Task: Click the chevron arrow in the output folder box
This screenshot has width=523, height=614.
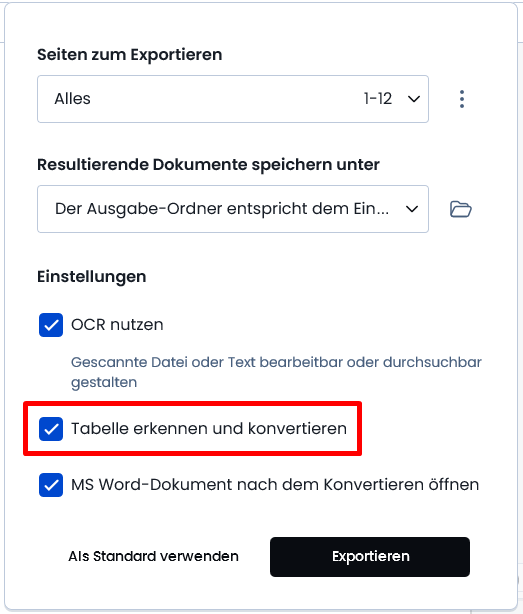Action: pyautogui.click(x=412, y=209)
